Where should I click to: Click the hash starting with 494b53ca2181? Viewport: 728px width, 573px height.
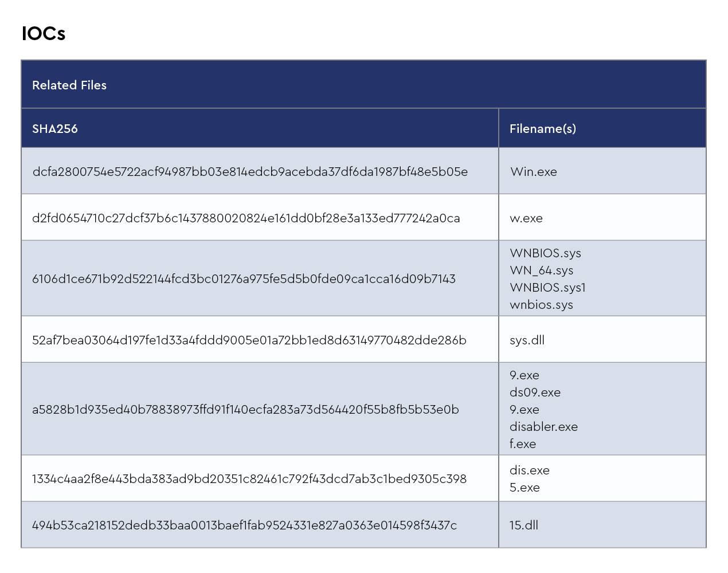click(x=244, y=525)
